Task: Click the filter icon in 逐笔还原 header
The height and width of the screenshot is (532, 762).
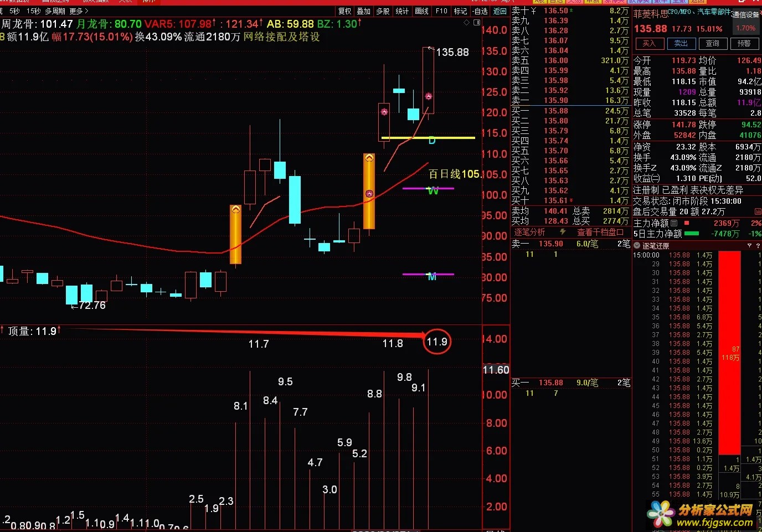Action: tap(749, 245)
